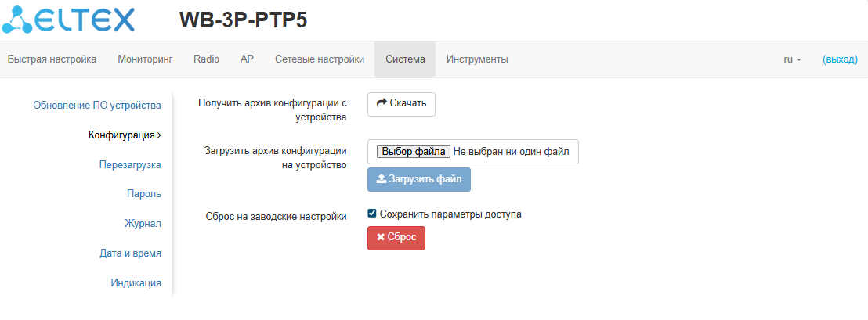The image size is (868, 320).
Task: Select the Система tab
Action: click(x=405, y=59)
